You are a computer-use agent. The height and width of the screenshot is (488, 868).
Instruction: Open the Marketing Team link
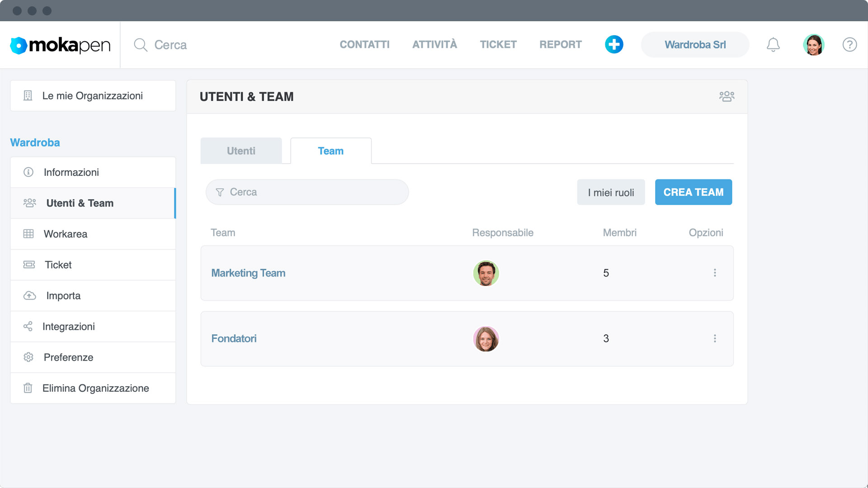pos(248,273)
